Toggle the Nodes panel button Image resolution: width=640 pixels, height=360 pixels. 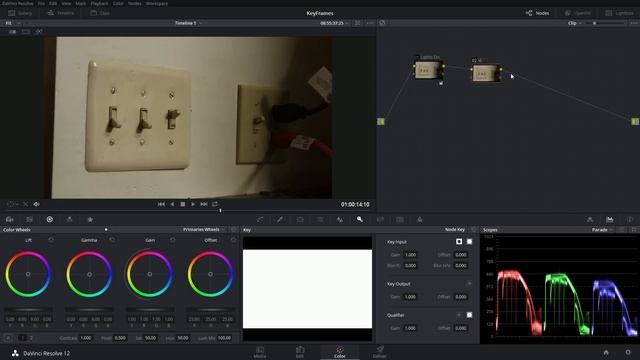538,13
